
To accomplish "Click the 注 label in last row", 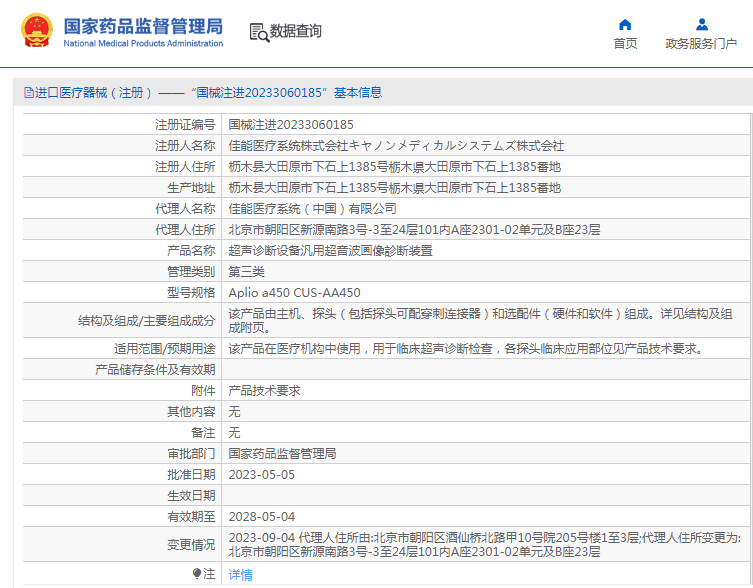I will (x=209, y=574).
